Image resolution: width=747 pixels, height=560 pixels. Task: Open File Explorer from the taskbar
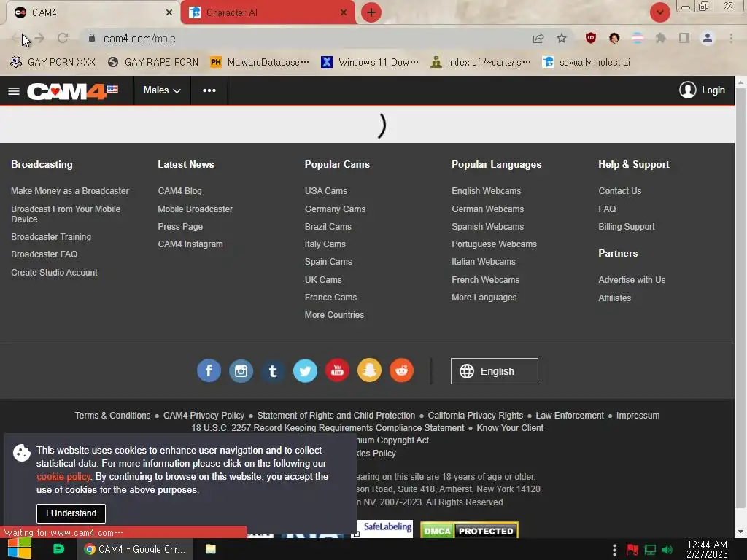[211, 549]
